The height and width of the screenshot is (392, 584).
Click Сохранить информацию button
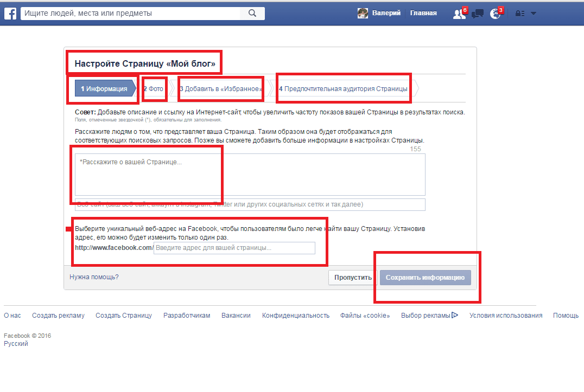click(x=426, y=278)
